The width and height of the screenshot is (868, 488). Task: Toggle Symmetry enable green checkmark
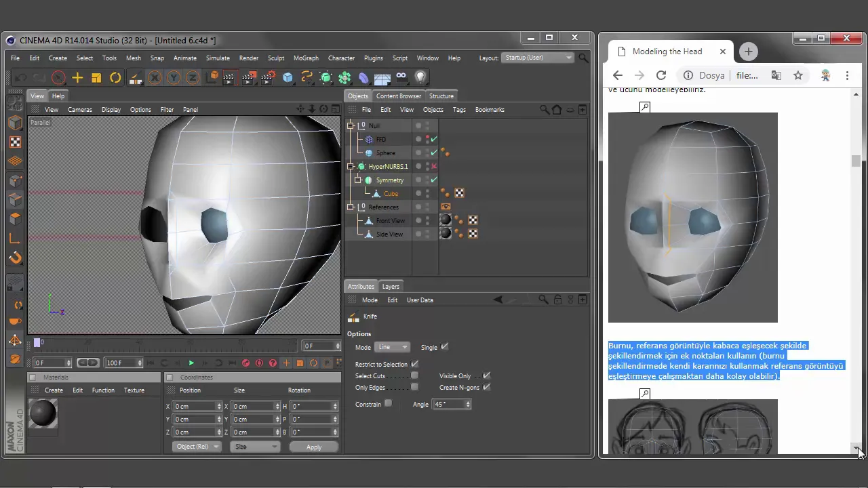pyautogui.click(x=434, y=180)
